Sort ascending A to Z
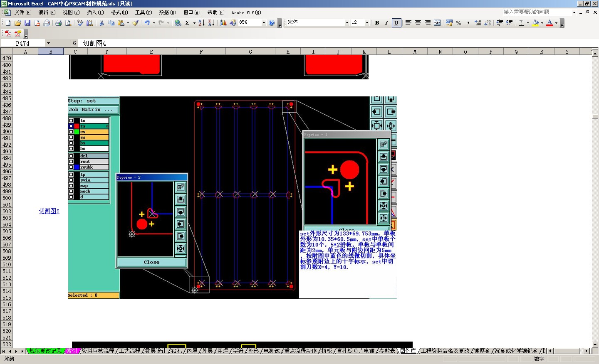 click(201, 23)
